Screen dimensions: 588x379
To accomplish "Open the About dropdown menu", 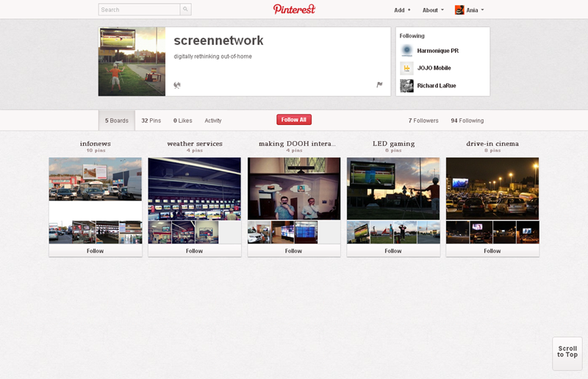I will (433, 10).
